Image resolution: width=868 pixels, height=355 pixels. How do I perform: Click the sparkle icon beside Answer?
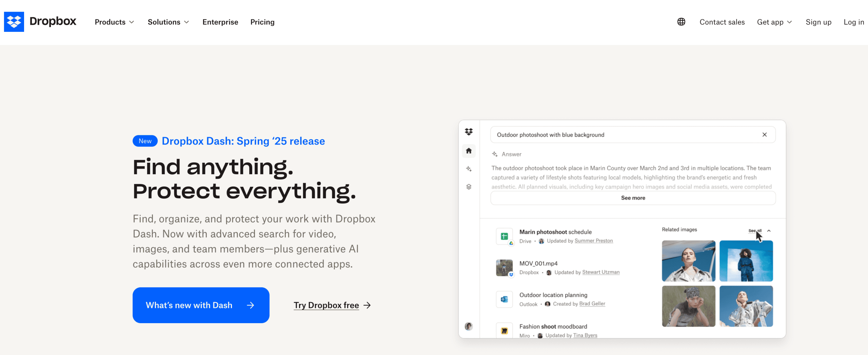coord(495,154)
